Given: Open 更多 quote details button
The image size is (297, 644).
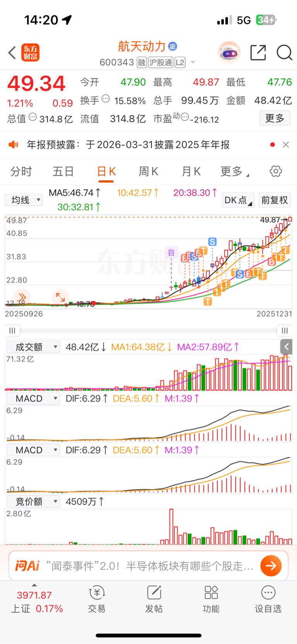Looking at the screenshot, I should pos(275,118).
